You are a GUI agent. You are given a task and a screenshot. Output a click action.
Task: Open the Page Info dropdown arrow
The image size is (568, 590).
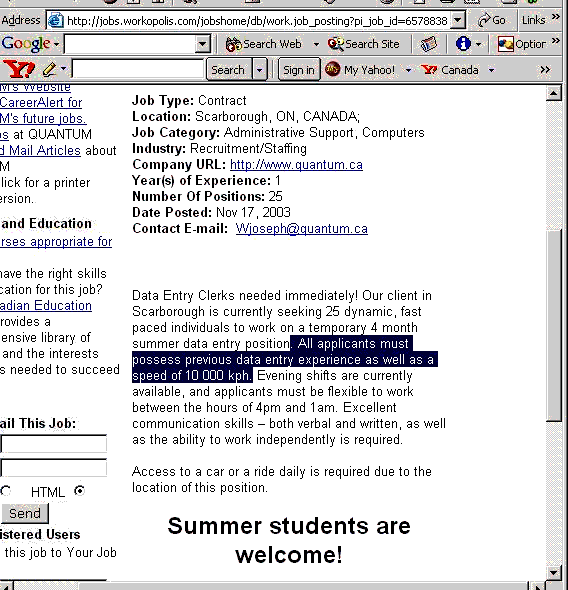coord(478,45)
